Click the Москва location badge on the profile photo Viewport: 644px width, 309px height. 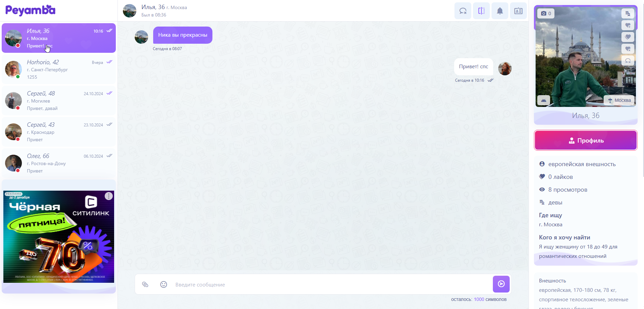point(619,100)
